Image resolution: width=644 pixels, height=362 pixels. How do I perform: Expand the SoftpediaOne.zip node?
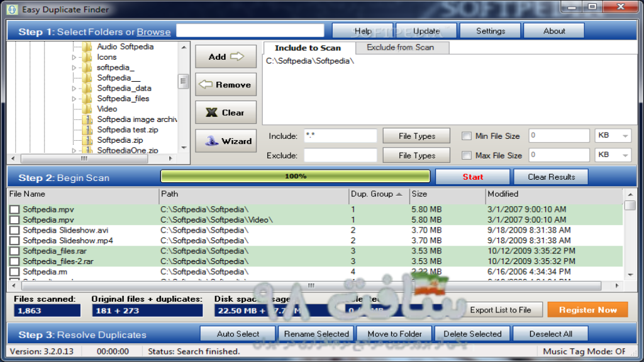(x=74, y=151)
